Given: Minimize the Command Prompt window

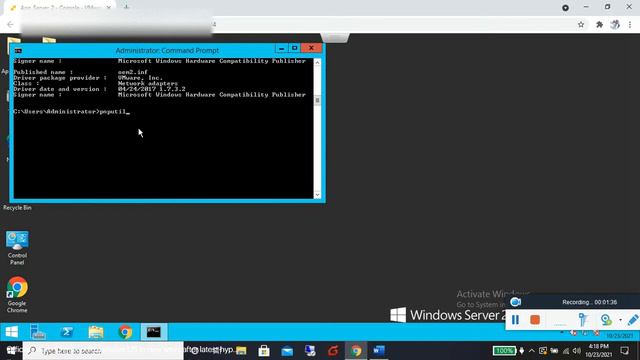Looking at the screenshot, I should [281, 48].
